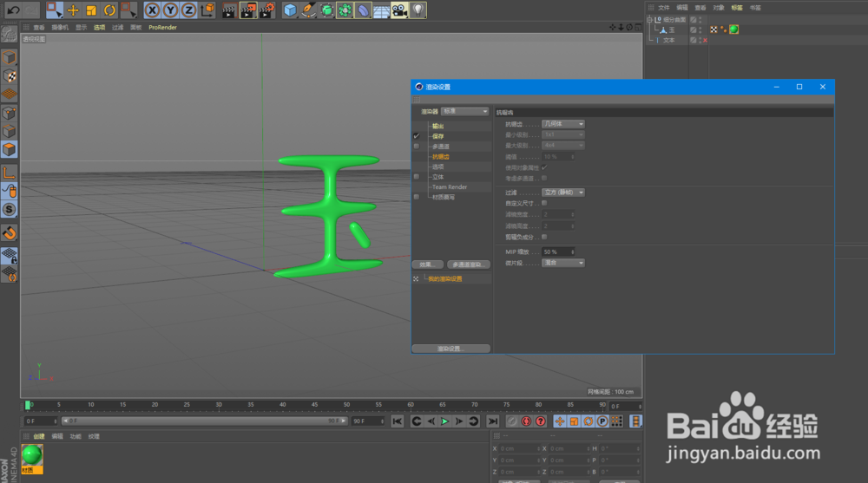The width and height of the screenshot is (868, 483).
Task: Click the Undo arrow icon
Action: tap(13, 10)
